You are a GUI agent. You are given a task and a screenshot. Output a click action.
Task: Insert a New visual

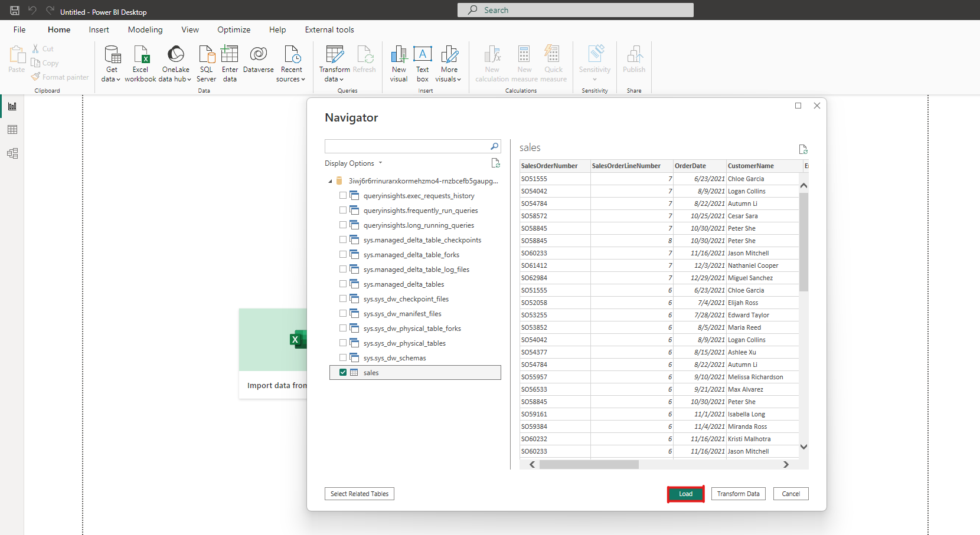[398, 63]
